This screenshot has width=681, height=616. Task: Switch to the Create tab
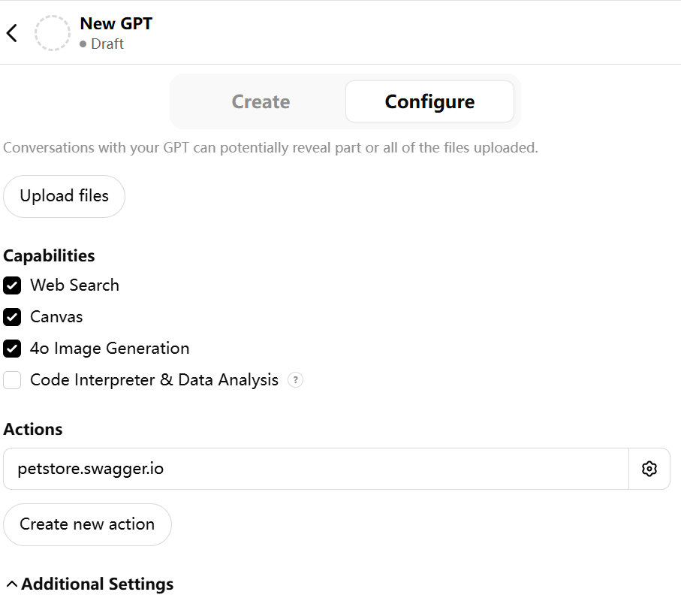261,102
